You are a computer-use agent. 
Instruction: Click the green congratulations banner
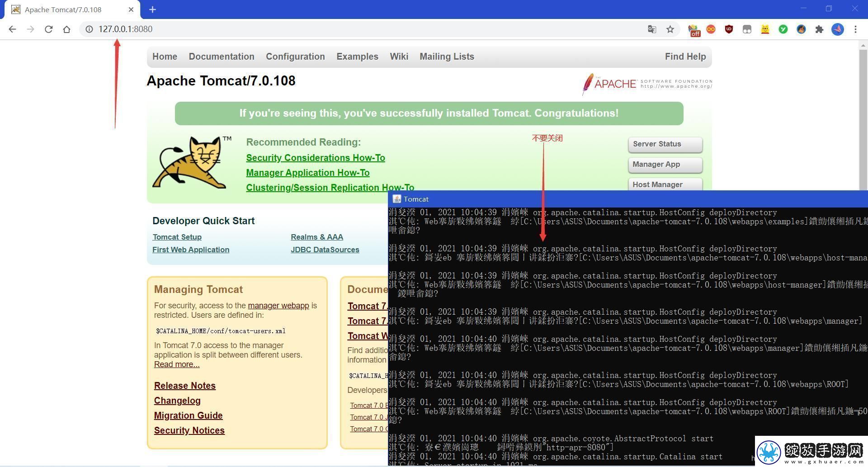click(x=429, y=113)
